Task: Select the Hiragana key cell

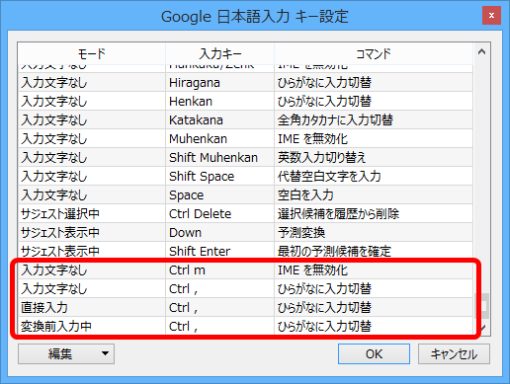Action: point(220,83)
